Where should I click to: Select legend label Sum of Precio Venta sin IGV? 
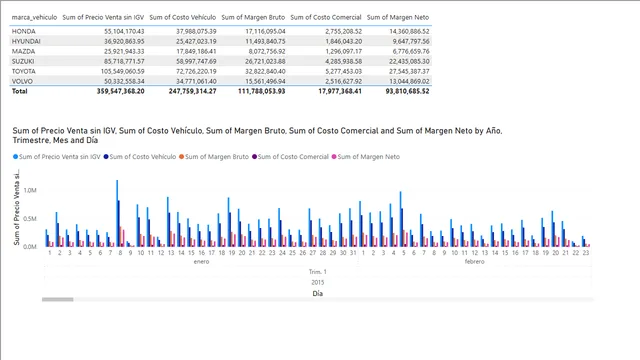(x=60, y=157)
